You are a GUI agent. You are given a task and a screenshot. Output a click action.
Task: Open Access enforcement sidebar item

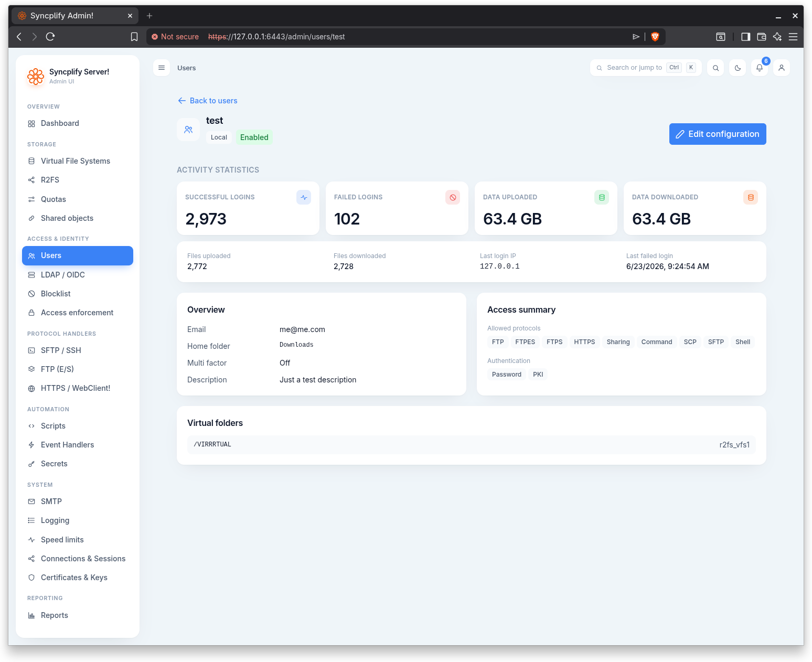[78, 313]
